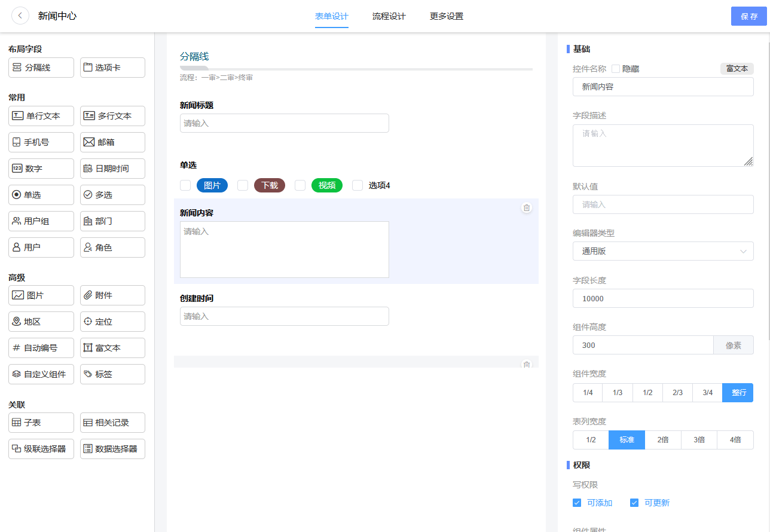The height and width of the screenshot is (532, 770).
Task: Select the 手机号 field component
Action: pos(41,142)
